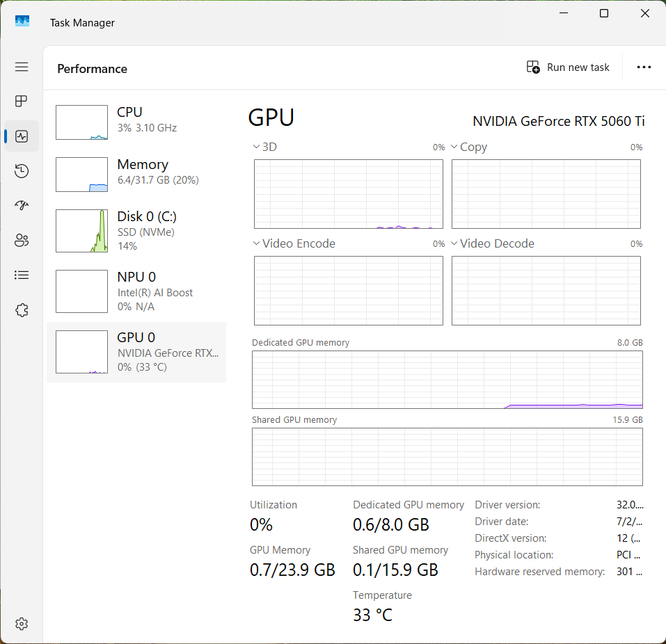
Task: Open the Copy engine dropdown
Action: pos(469,147)
